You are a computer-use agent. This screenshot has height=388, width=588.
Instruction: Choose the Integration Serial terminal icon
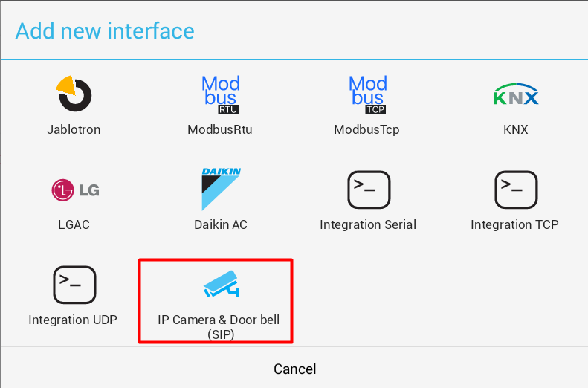click(x=368, y=190)
